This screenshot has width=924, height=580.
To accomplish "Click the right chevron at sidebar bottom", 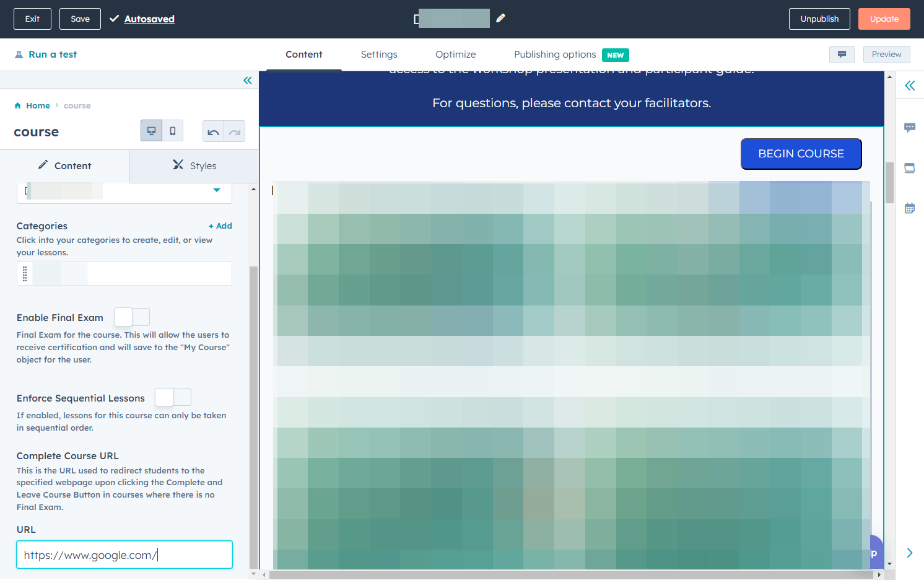I will click(x=910, y=553).
